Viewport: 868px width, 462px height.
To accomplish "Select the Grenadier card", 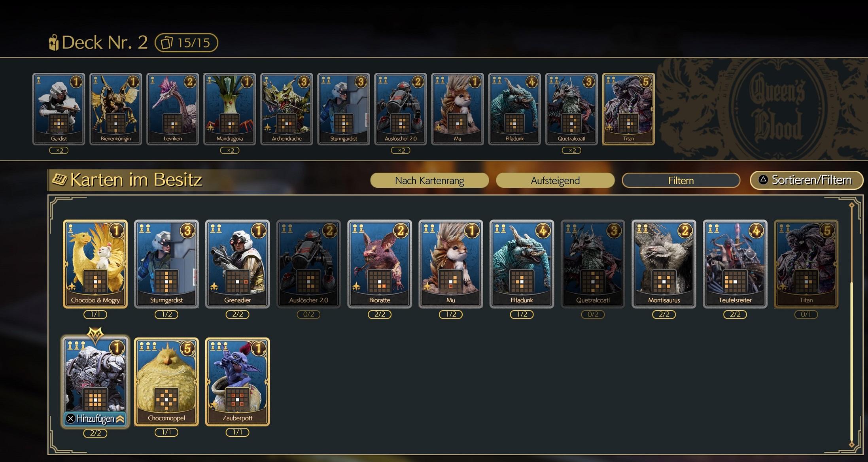I will click(237, 264).
